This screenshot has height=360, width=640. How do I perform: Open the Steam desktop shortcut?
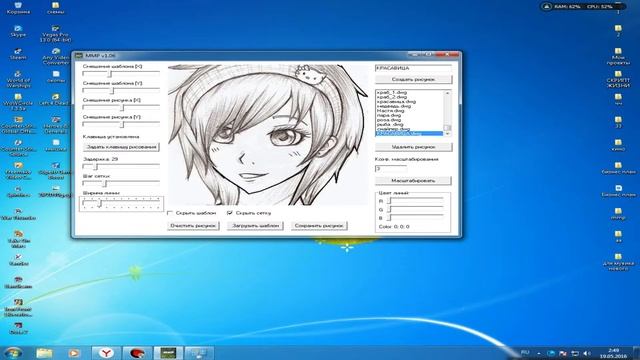pos(18,54)
